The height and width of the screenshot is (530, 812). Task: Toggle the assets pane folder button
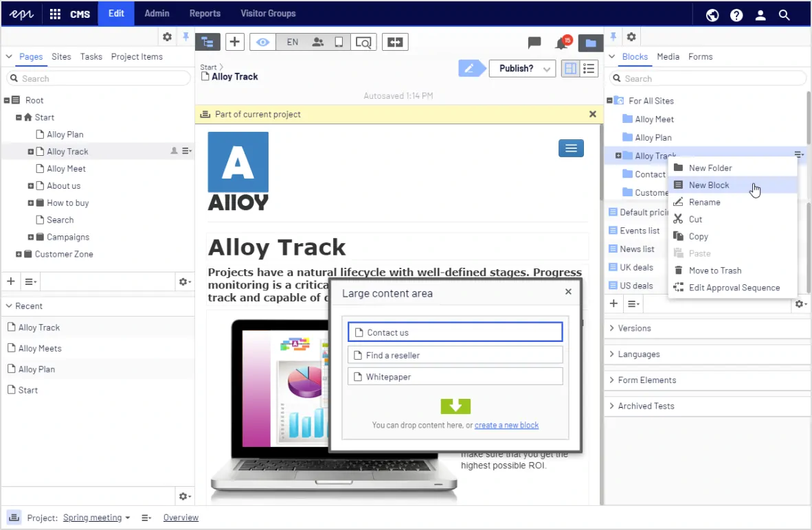[590, 43]
